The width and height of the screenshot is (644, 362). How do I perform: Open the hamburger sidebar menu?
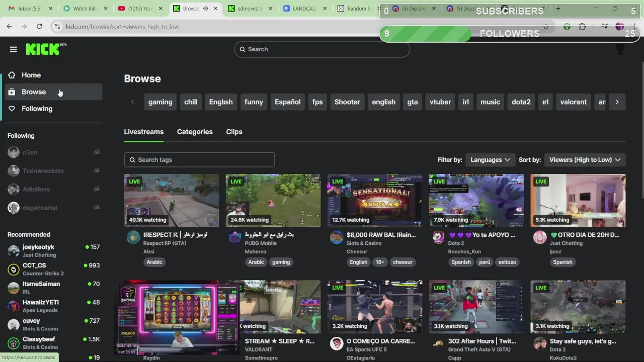pyautogui.click(x=14, y=49)
